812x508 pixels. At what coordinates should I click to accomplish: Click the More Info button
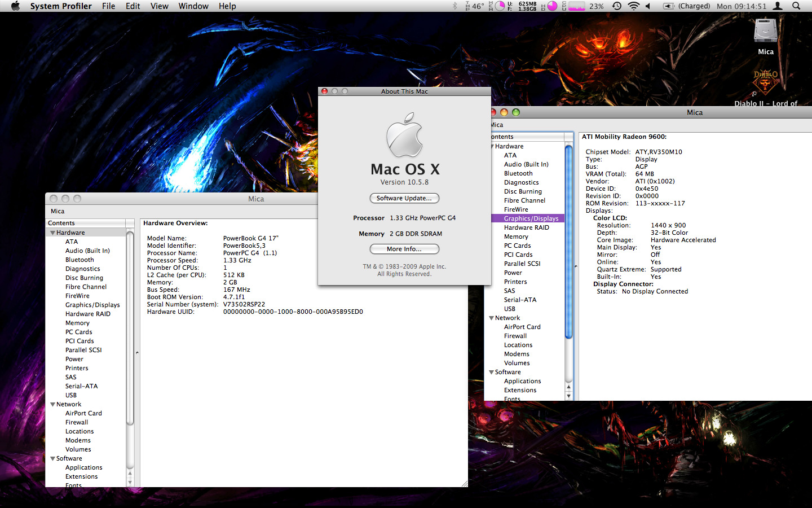pos(404,249)
